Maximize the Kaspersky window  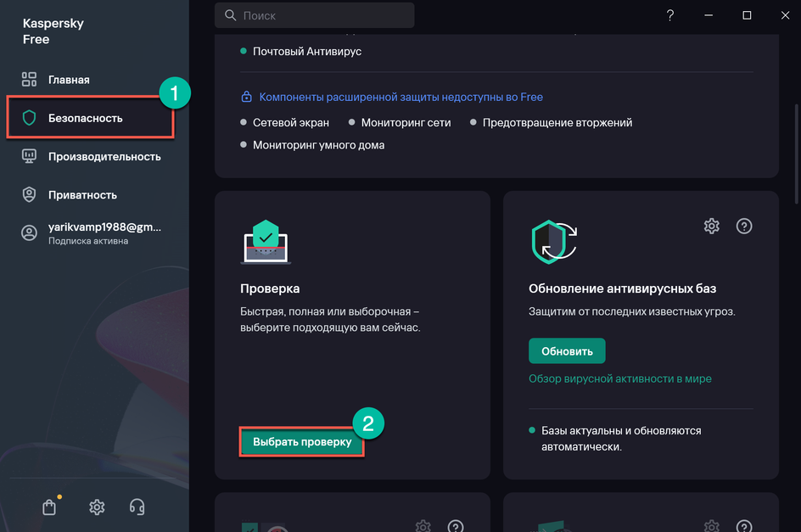coord(747,15)
